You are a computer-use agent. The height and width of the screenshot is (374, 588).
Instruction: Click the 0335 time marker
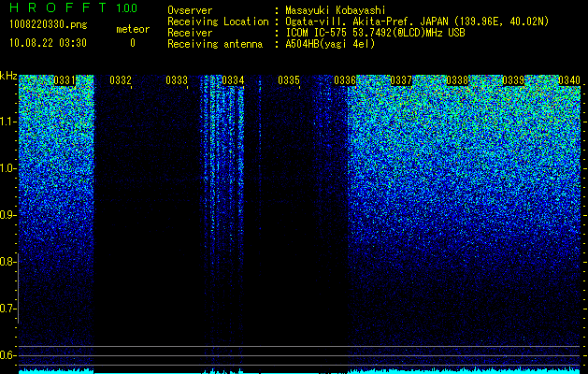point(289,80)
